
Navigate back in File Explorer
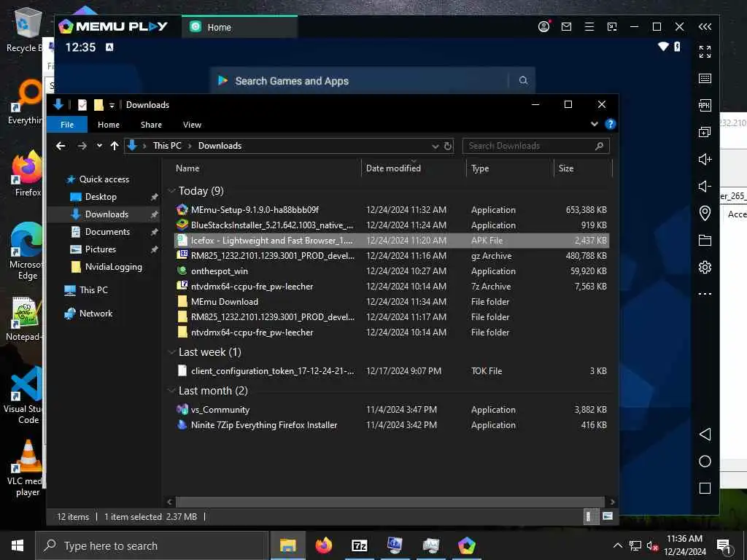click(61, 146)
